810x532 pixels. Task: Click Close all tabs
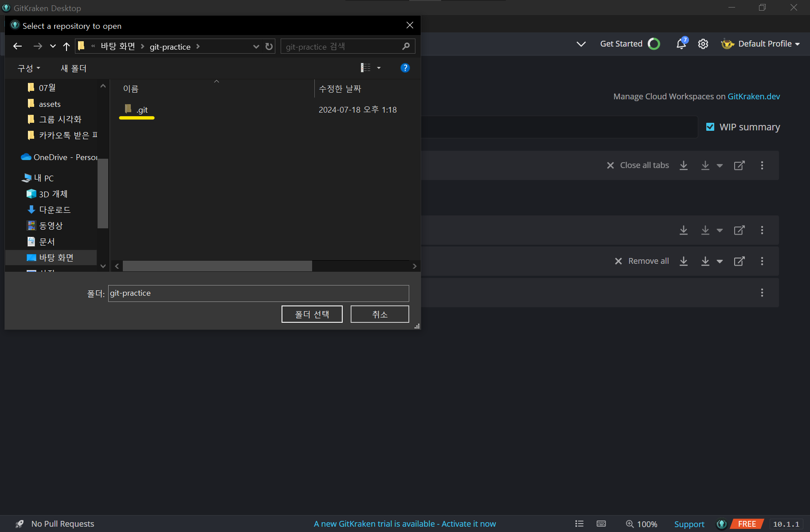[x=638, y=165]
